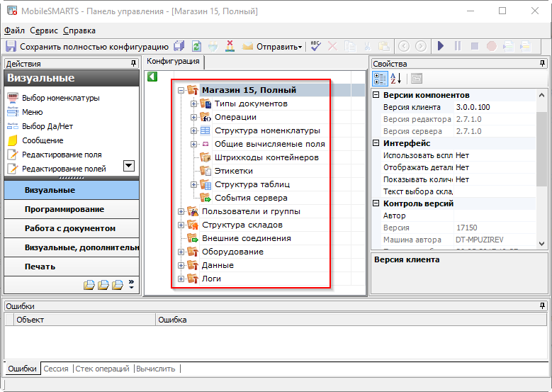This screenshot has height=392, width=552.
Task: Open the Работа с документом actions group
Action: (x=72, y=228)
